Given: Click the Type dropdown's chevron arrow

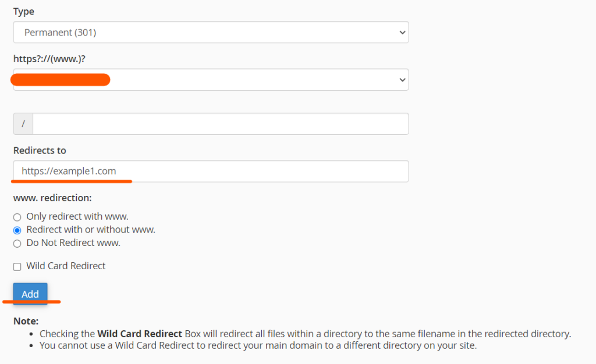Looking at the screenshot, I should [402, 33].
